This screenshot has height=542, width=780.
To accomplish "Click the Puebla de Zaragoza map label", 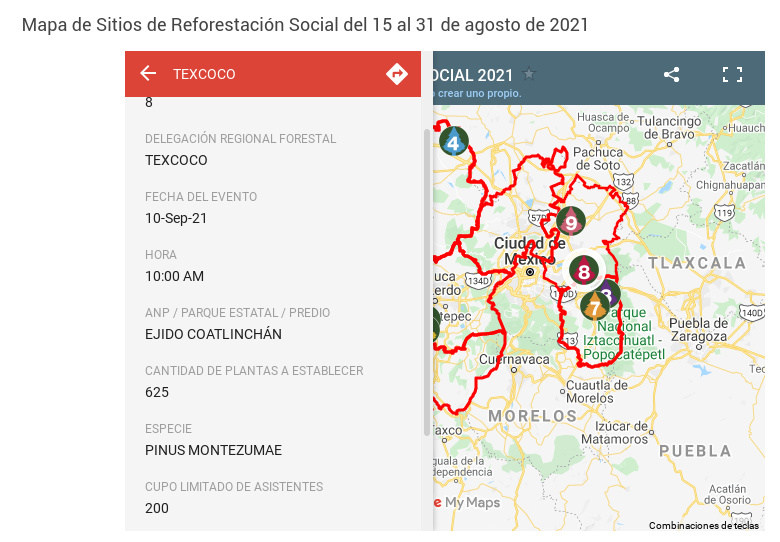I will pyautogui.click(x=698, y=330).
